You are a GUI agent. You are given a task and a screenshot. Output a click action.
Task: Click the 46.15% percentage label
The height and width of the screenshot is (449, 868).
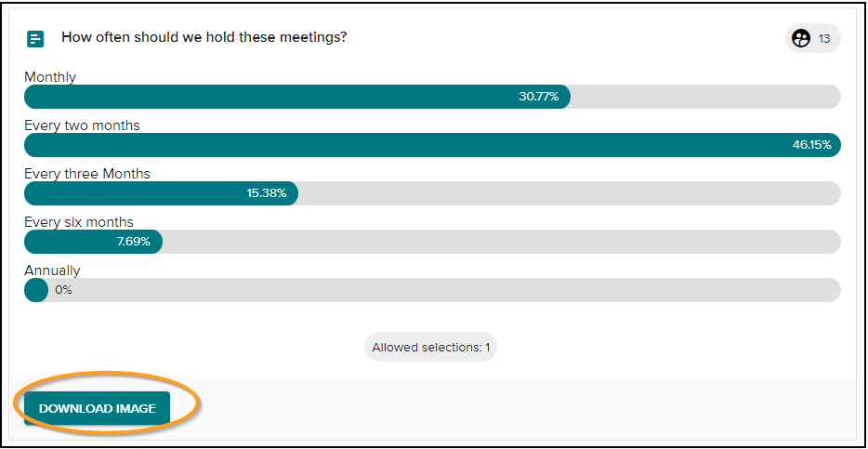click(x=811, y=145)
